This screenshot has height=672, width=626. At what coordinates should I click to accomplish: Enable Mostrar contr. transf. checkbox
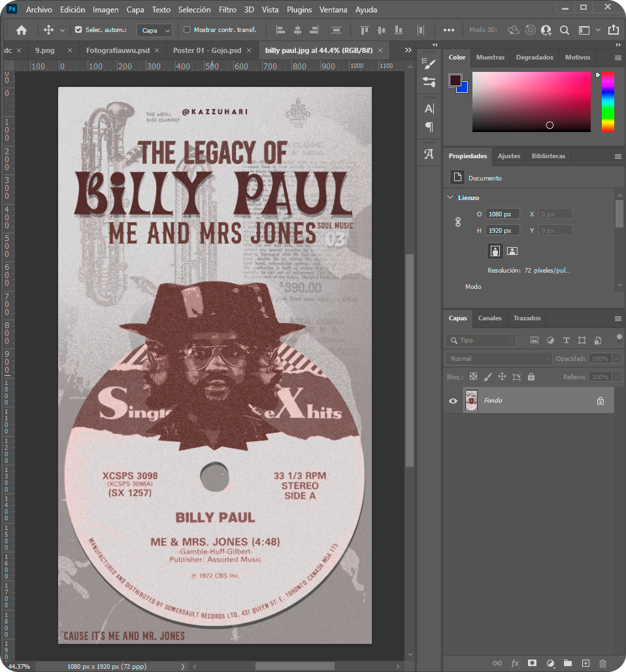point(187,30)
